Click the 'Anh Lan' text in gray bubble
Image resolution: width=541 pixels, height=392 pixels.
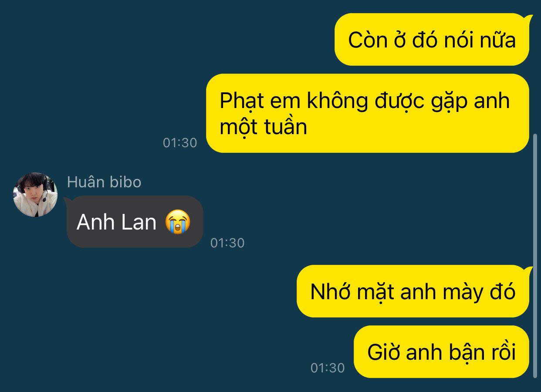coord(116,222)
